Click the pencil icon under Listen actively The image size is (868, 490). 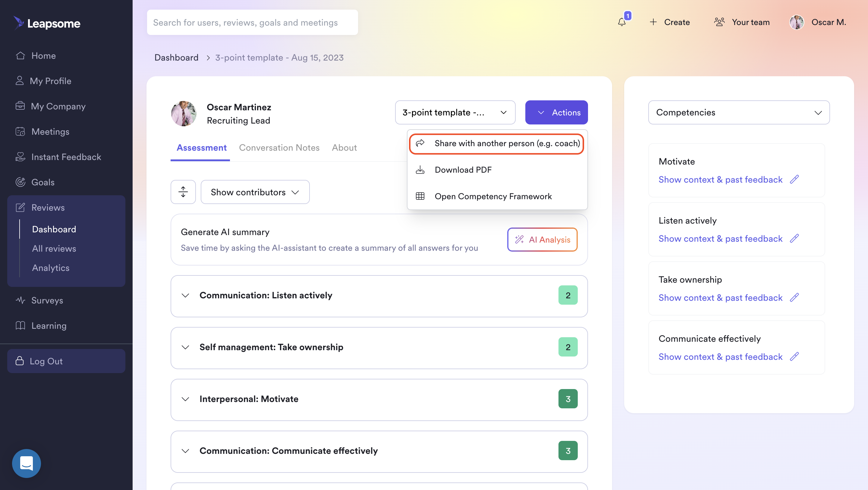pos(794,238)
